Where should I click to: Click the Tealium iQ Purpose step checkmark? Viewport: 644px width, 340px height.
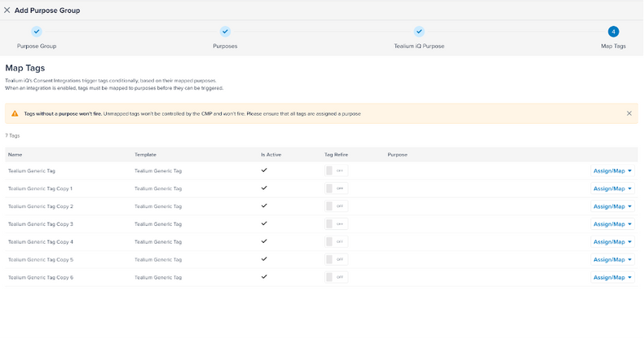[419, 32]
